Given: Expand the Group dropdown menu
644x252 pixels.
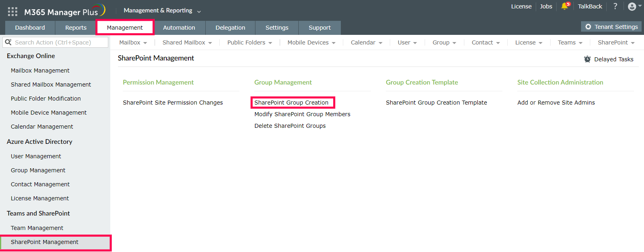Looking at the screenshot, I should click(444, 42).
